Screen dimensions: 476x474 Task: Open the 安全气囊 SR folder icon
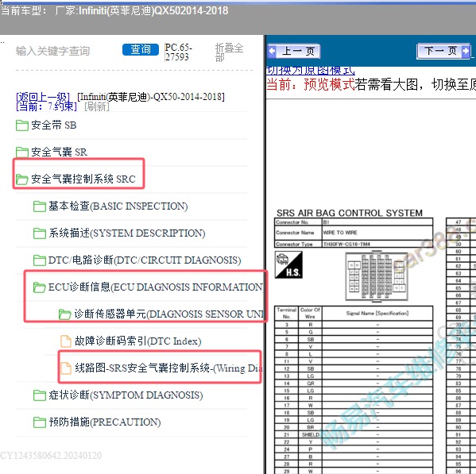tap(22, 152)
